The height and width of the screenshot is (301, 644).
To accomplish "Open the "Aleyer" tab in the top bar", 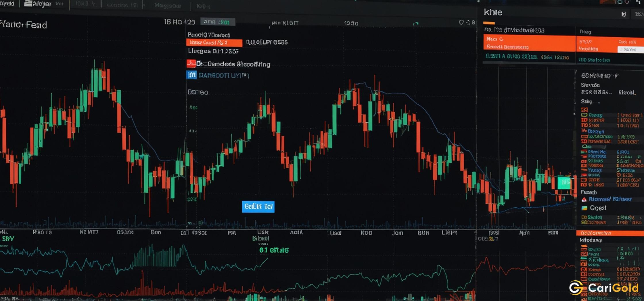I will [42, 4].
